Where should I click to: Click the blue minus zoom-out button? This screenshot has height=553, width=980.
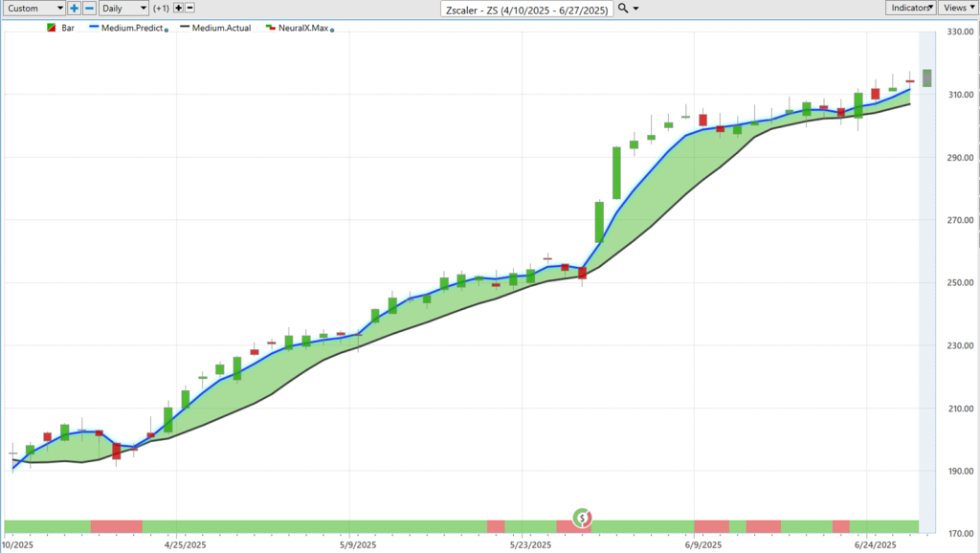point(89,8)
